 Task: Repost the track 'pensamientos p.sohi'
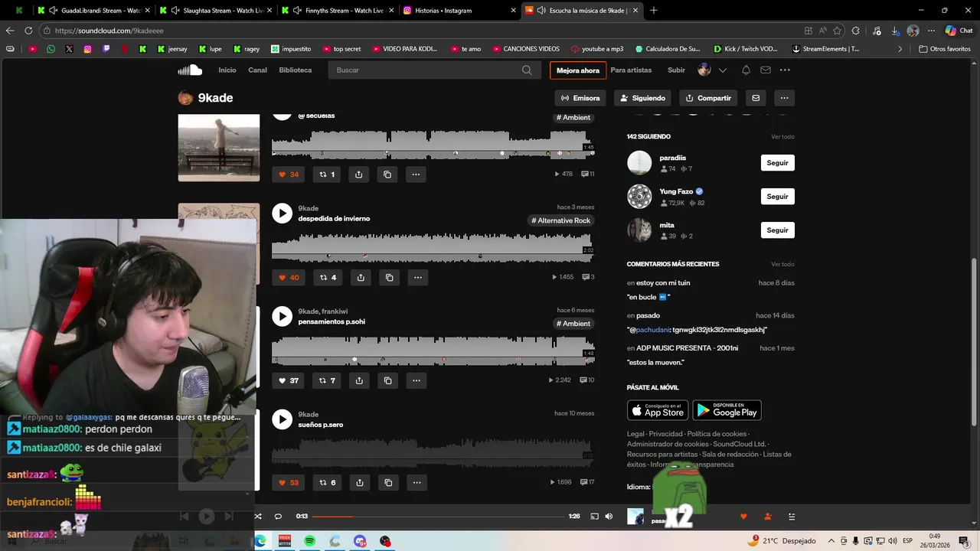pyautogui.click(x=327, y=380)
